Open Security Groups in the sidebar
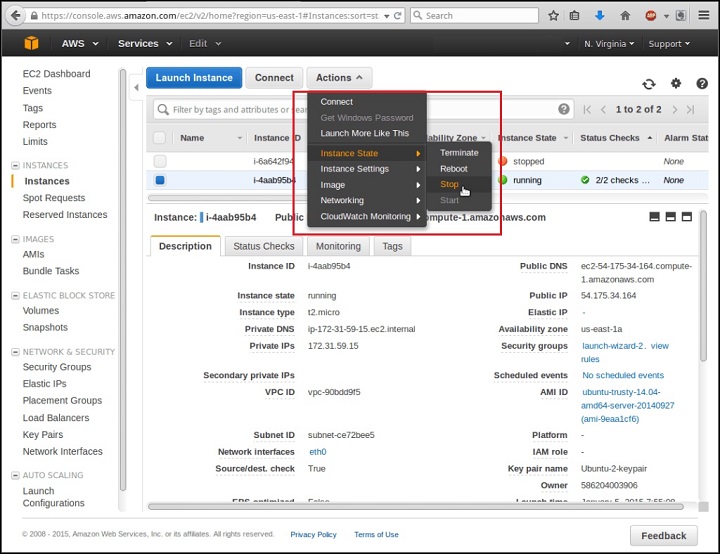 click(57, 367)
